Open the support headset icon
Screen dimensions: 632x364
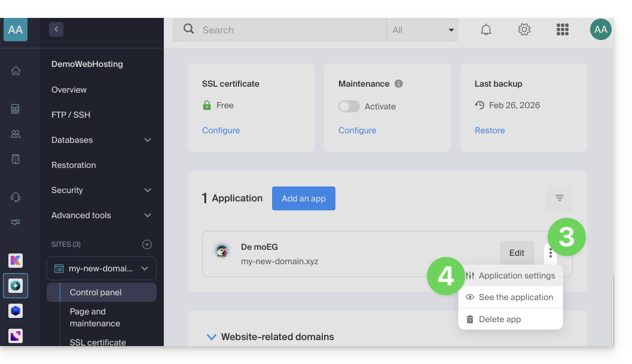tap(16, 197)
